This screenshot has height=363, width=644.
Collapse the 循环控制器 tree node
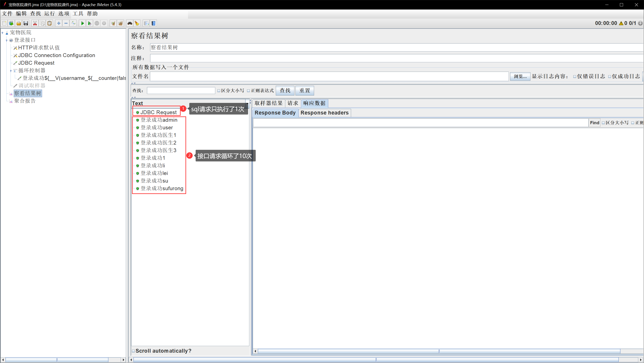11,71
